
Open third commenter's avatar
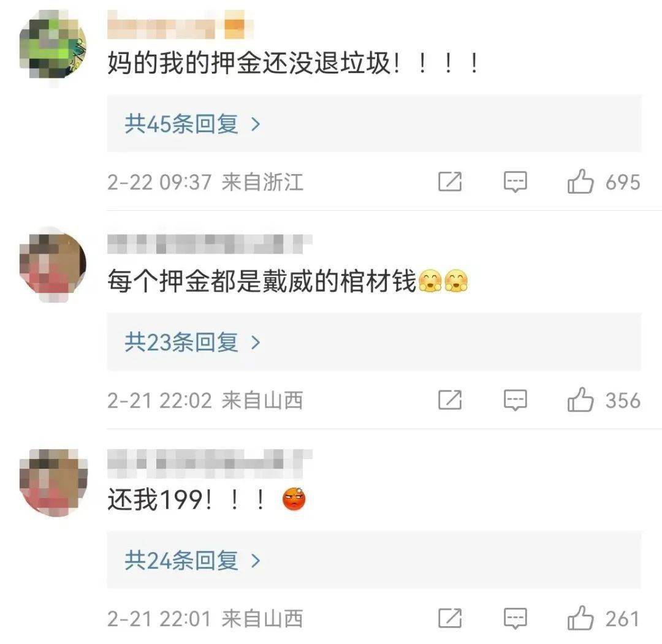click(53, 483)
